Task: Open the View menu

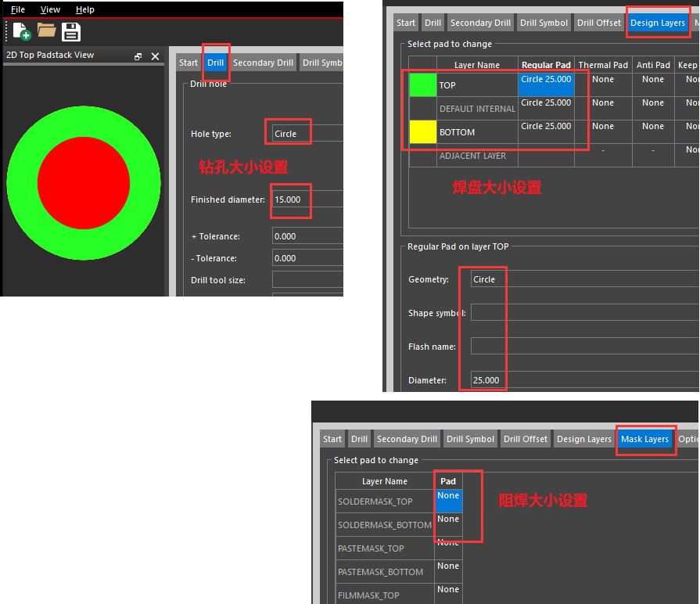Action: click(x=50, y=9)
